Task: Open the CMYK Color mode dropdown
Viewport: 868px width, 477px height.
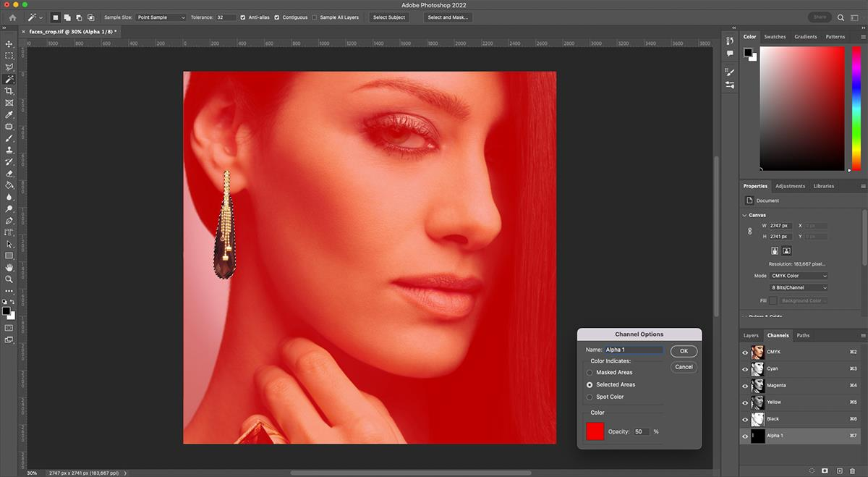Action: pos(799,276)
